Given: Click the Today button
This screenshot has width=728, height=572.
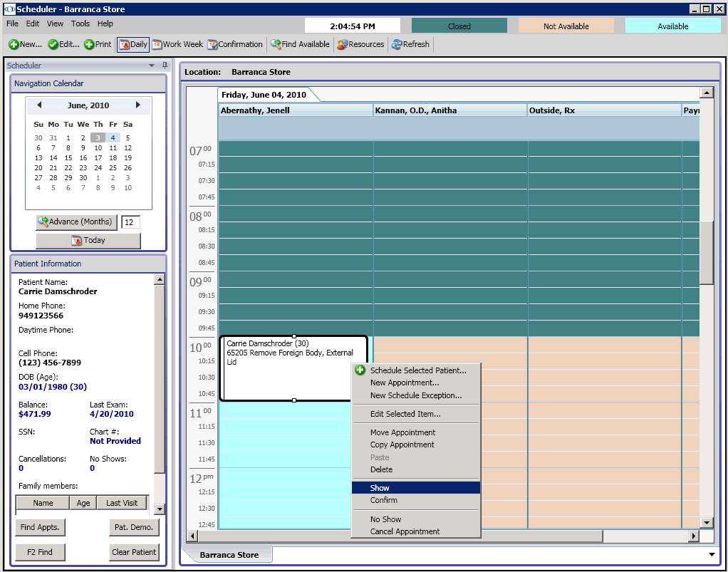Looking at the screenshot, I should [88, 241].
